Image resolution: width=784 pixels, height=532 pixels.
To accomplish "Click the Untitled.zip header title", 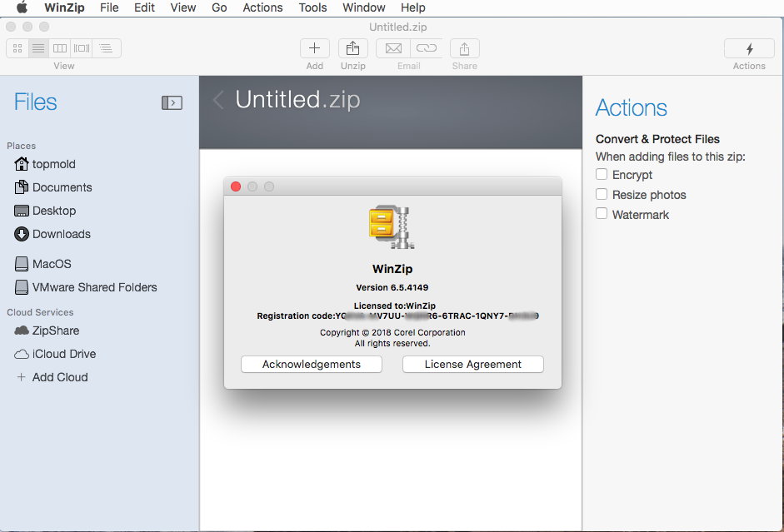I will (297, 99).
